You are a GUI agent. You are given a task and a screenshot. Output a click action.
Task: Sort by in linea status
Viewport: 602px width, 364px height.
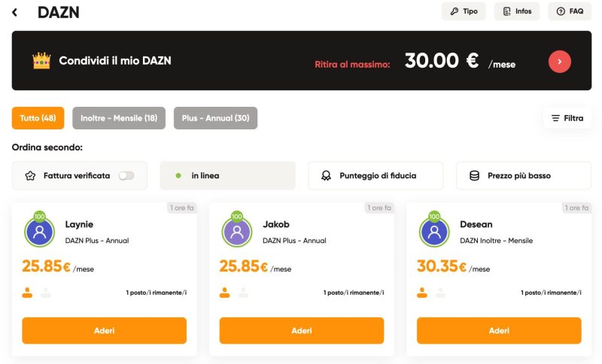tap(227, 175)
